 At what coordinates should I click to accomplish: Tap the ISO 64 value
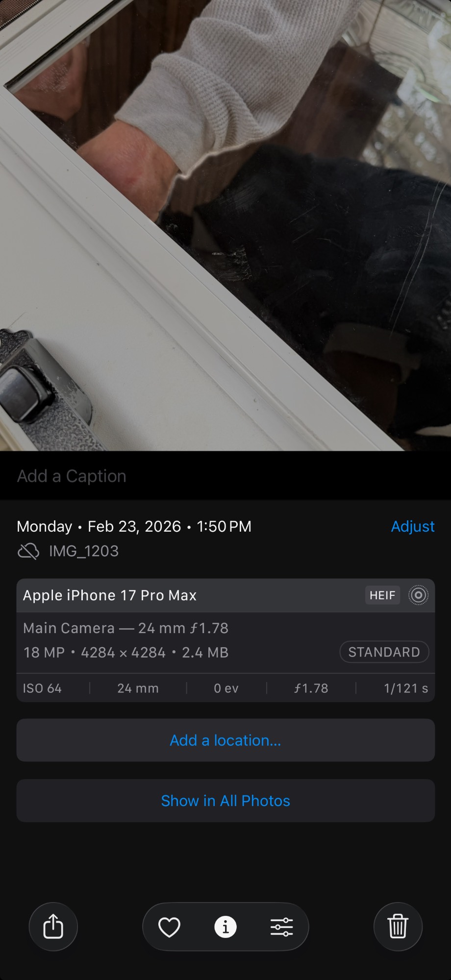coord(42,688)
